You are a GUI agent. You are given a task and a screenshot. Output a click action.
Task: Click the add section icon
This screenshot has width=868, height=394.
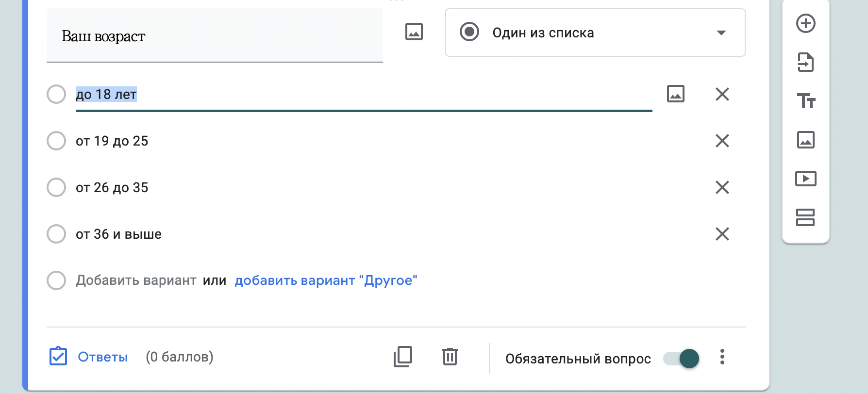coord(805,217)
